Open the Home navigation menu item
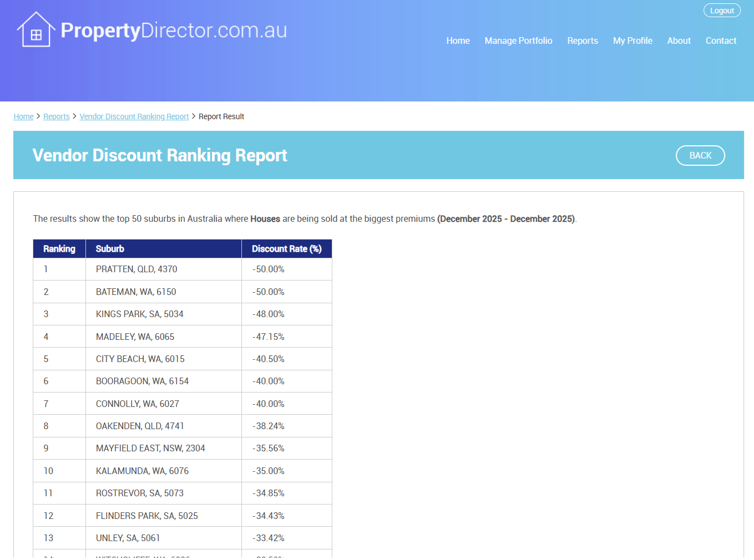 [458, 40]
